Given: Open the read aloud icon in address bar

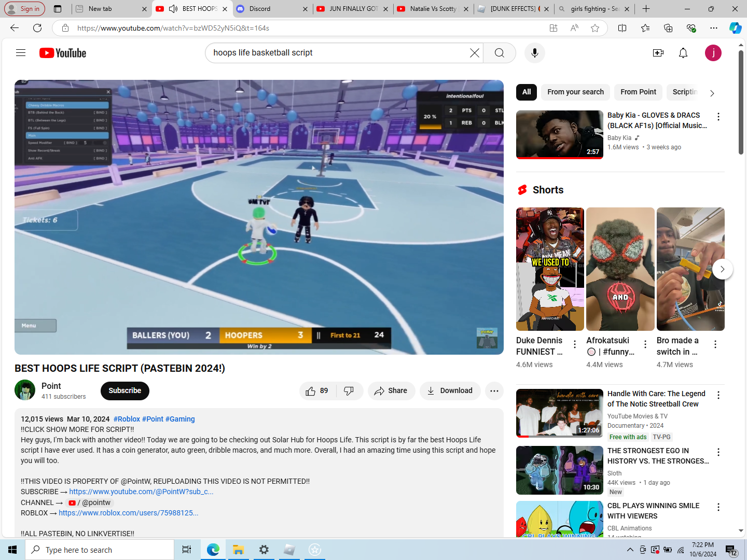Looking at the screenshot, I should (574, 28).
